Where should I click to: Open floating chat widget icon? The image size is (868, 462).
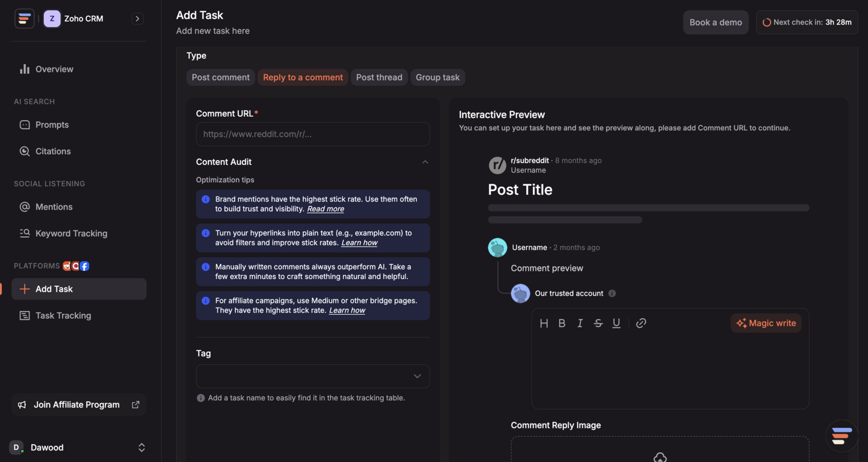[841, 436]
